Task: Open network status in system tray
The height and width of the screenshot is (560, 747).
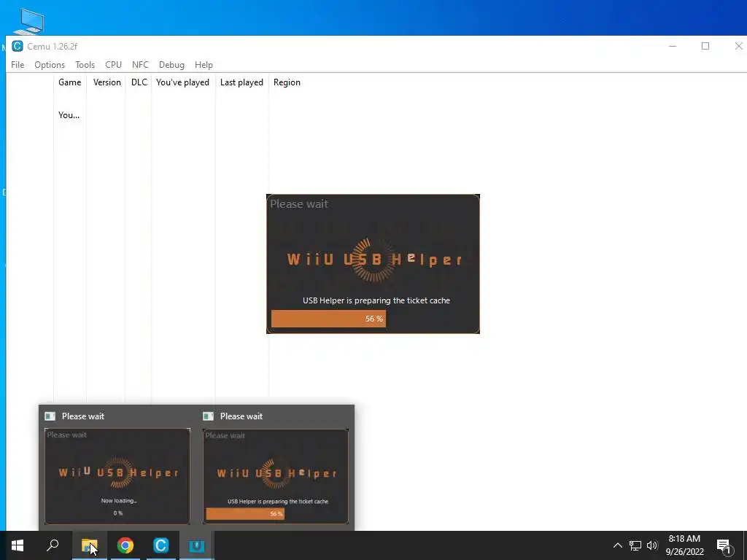Action: (635, 545)
